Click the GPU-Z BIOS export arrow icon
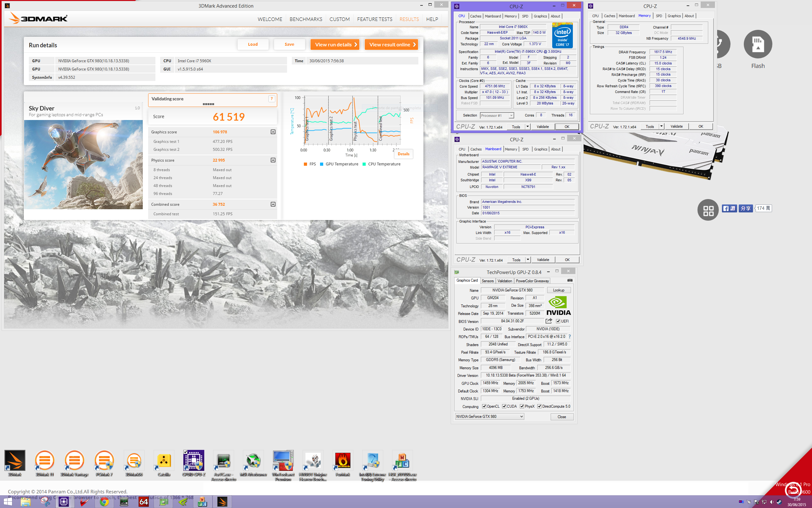 [549, 321]
